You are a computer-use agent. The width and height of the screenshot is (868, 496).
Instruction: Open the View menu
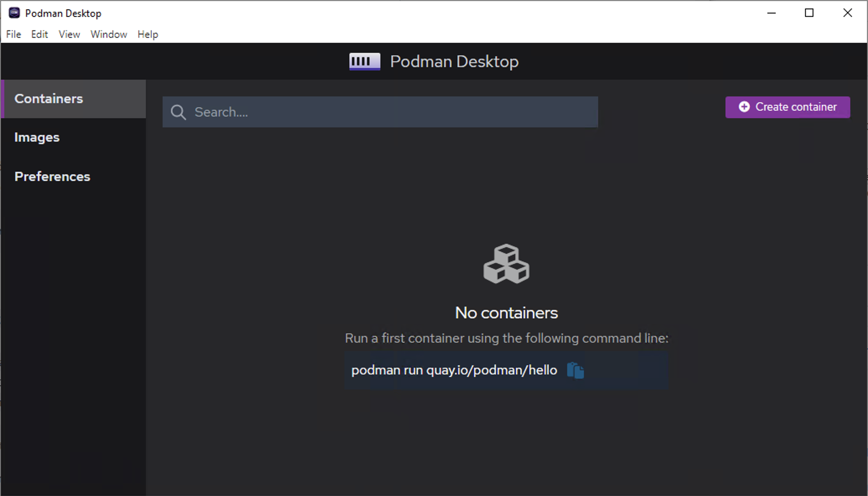(x=69, y=34)
